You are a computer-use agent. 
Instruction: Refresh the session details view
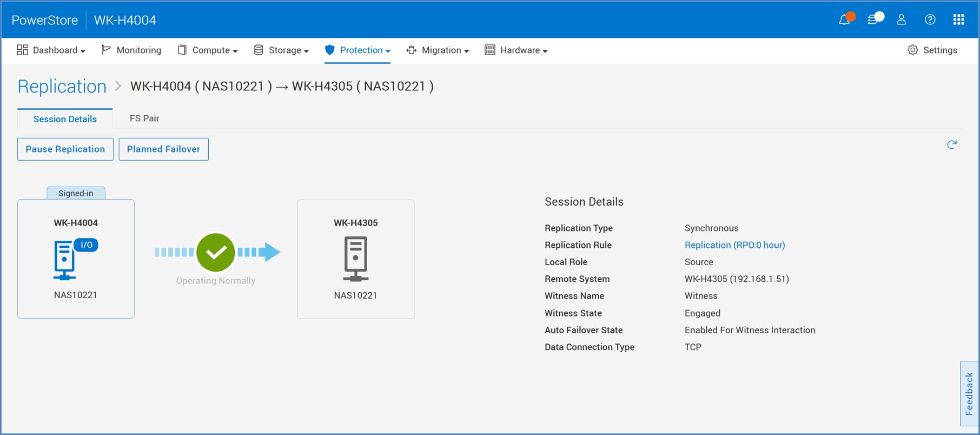click(x=952, y=144)
